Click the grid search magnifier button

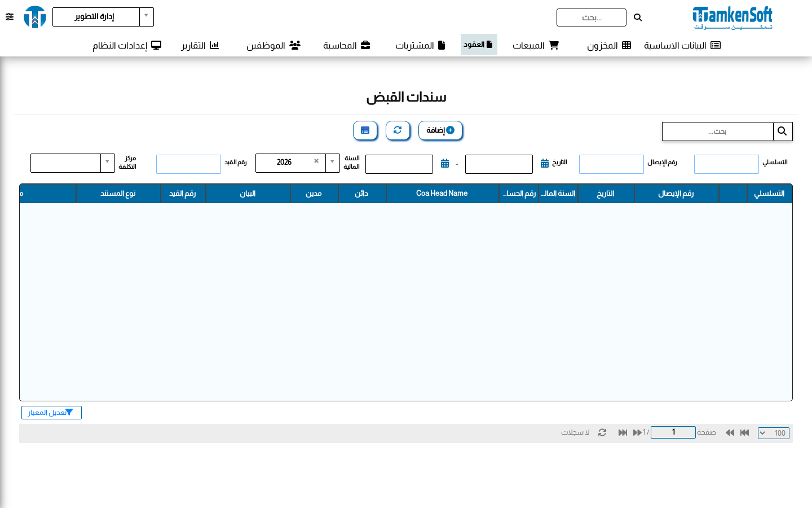(x=783, y=132)
